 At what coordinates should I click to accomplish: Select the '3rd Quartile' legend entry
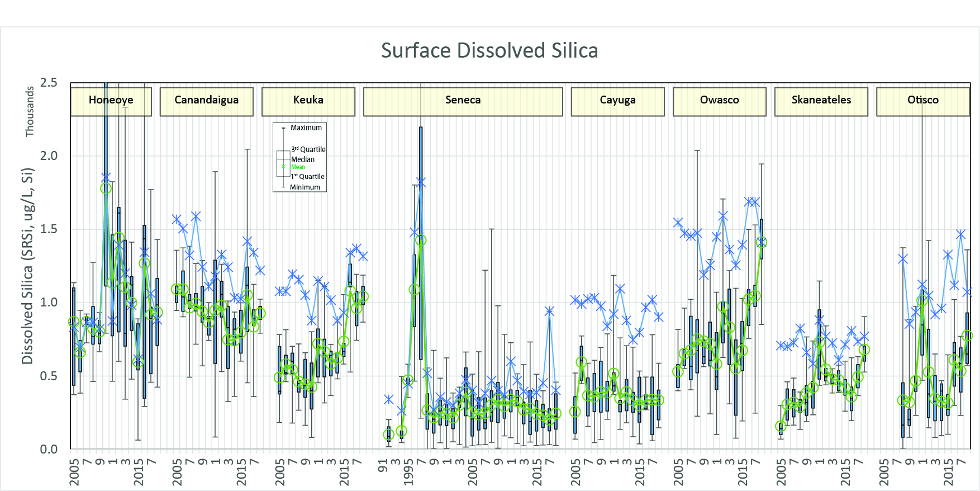click(308, 149)
